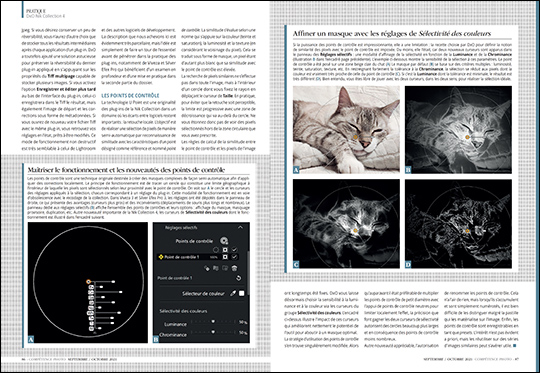The width and height of the screenshot is (540, 373).
Task: Open the white color swatch beside the eyedropper
Action: pos(241,293)
